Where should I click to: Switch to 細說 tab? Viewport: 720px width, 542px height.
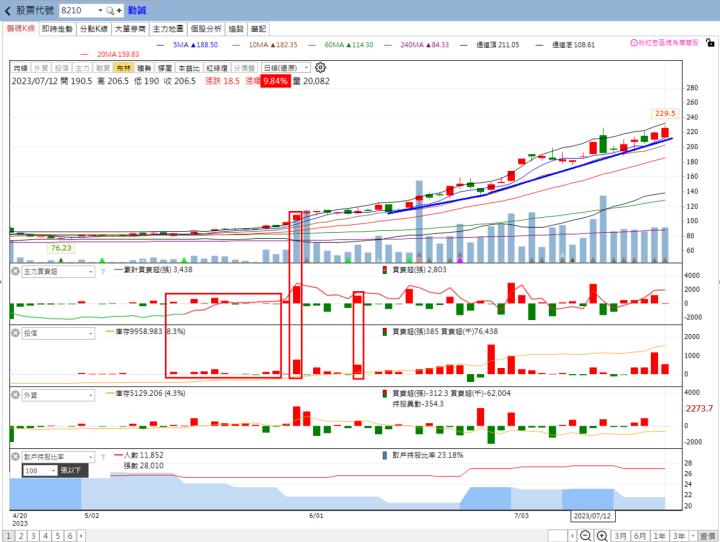click(x=236, y=29)
